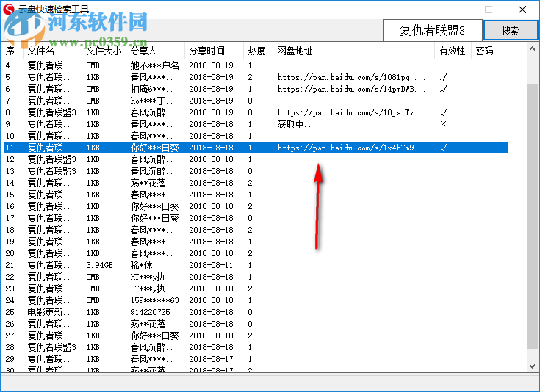
Task: Click the scrollbar down arrow
Action: (532, 366)
